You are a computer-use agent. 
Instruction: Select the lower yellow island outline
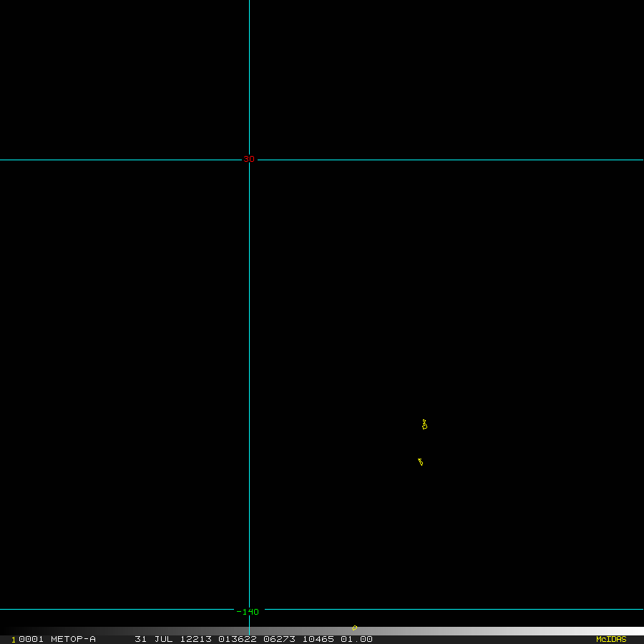point(421,462)
